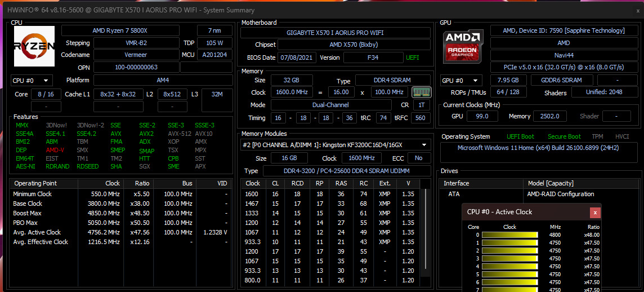Click the Sapphire Technology device ID field
The height and width of the screenshot is (292, 644).
tap(563, 30)
